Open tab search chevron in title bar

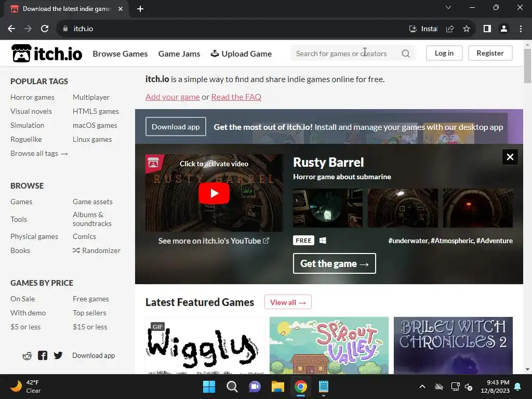[x=448, y=7]
